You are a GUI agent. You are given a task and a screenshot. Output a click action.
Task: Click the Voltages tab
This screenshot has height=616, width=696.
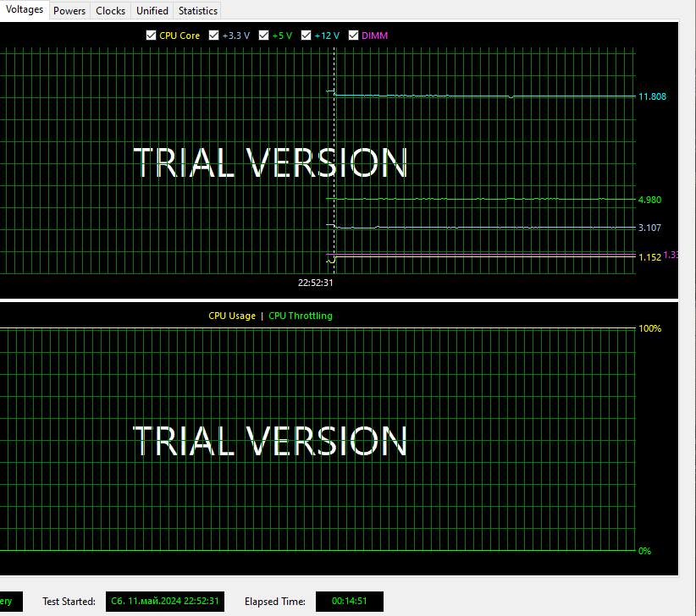pos(24,10)
